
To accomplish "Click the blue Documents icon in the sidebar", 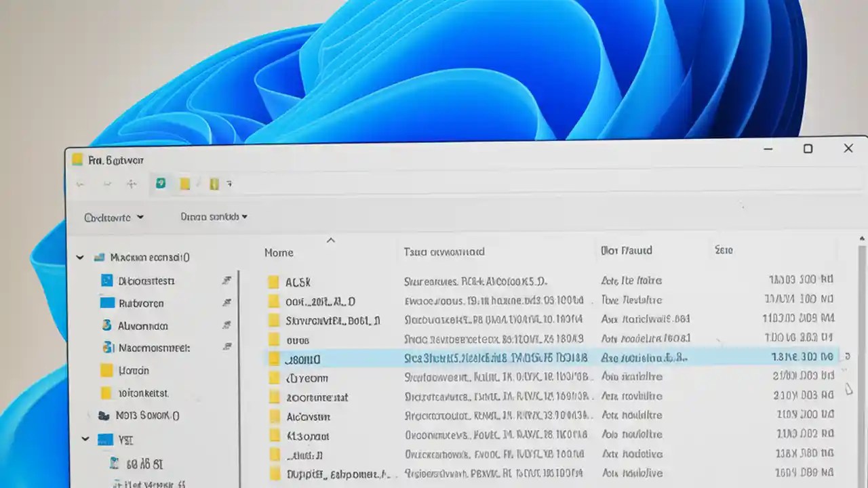I will [x=106, y=280].
